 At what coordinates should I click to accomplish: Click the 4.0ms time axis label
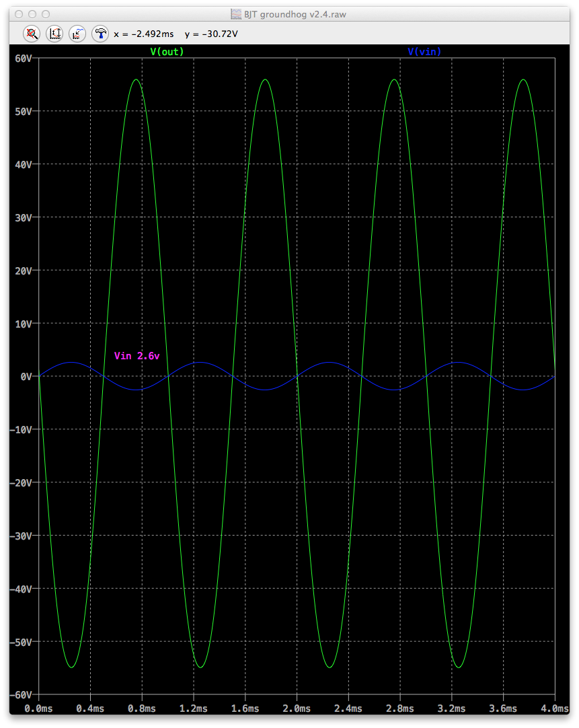[554, 708]
